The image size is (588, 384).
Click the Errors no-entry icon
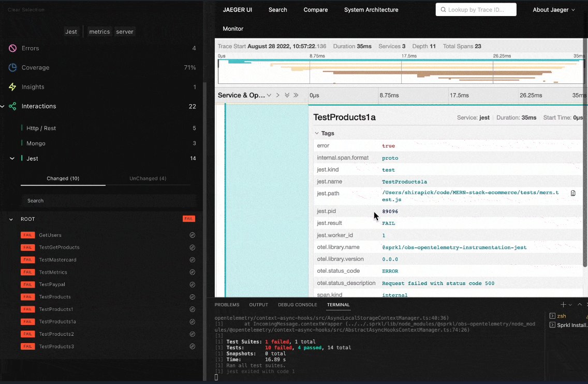(13, 48)
